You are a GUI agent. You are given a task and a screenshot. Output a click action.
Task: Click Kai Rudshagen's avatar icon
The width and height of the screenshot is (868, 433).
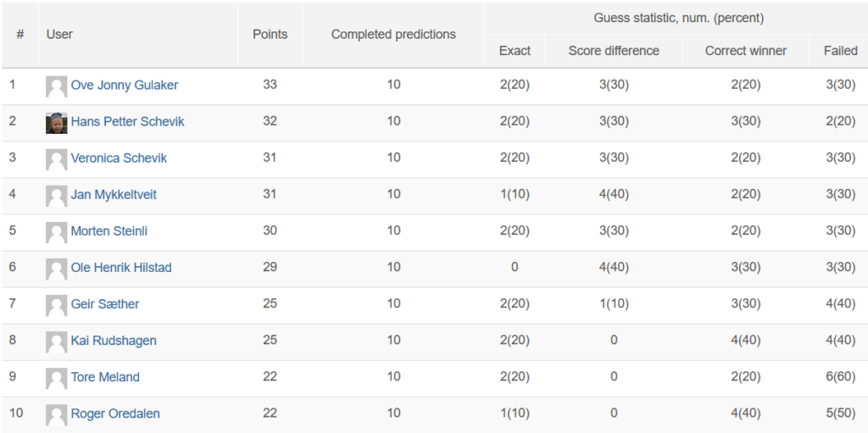click(57, 342)
